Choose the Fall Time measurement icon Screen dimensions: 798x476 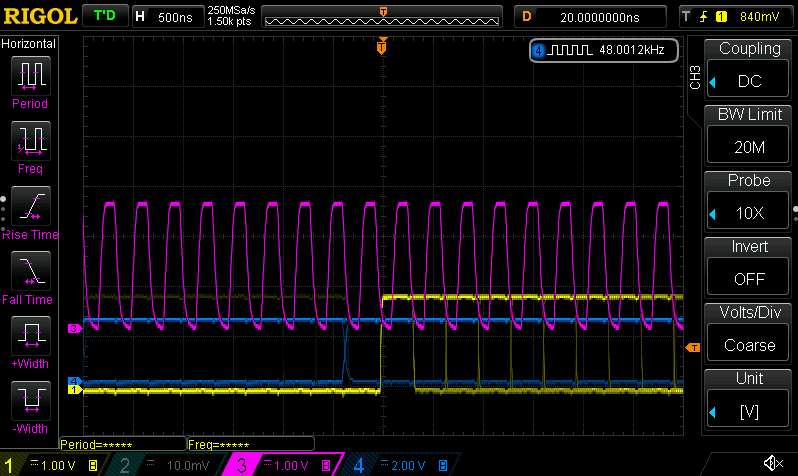[x=30, y=270]
